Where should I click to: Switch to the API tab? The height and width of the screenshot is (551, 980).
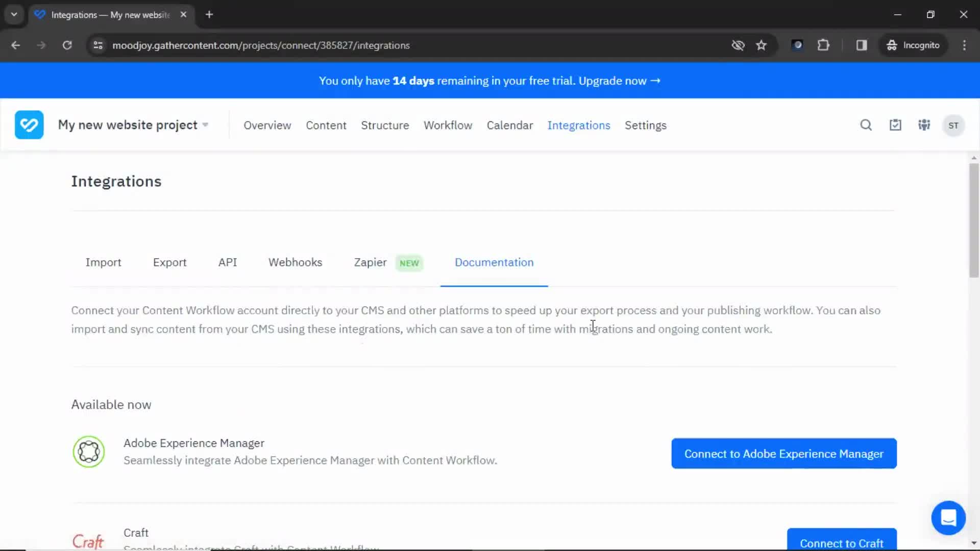228,262
